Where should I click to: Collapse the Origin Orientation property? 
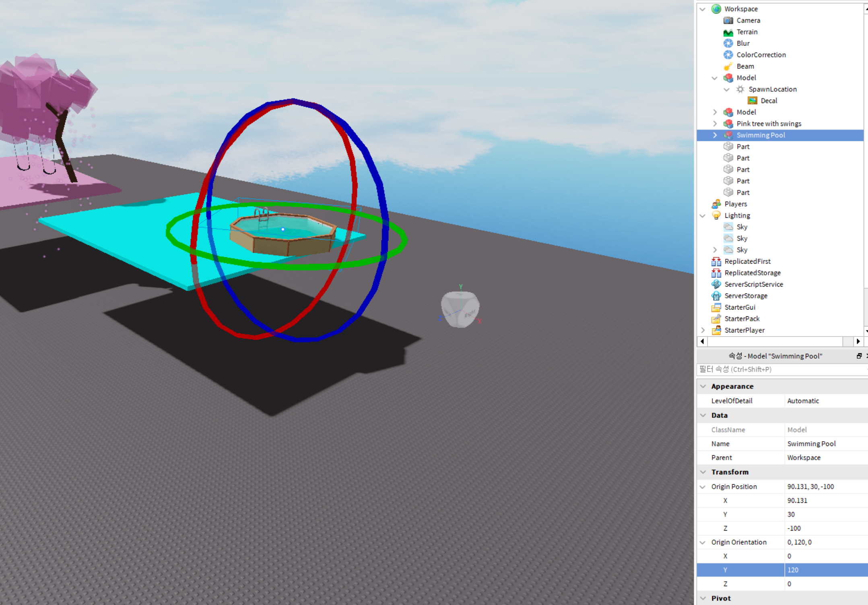click(703, 542)
